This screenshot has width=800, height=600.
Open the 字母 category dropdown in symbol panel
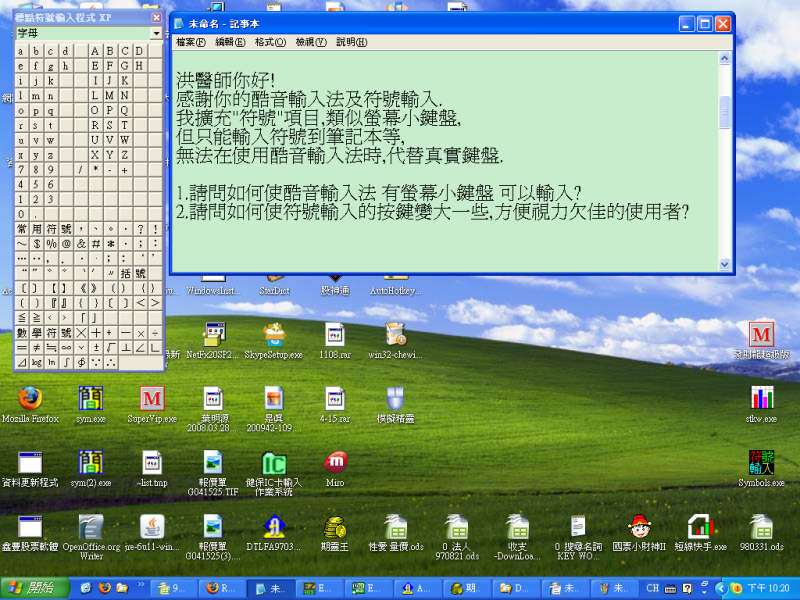156,33
